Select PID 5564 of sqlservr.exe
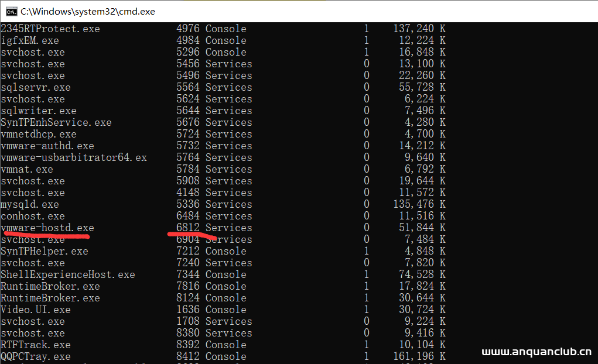The height and width of the screenshot is (364, 598). pyautogui.click(x=188, y=87)
